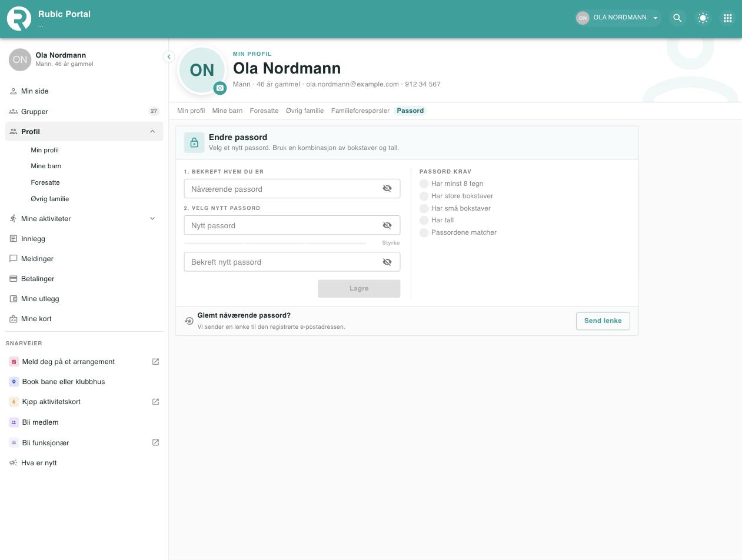Viewport: 742px width, 560px height.
Task: Open Mine kort in sidebar
Action: click(84, 319)
